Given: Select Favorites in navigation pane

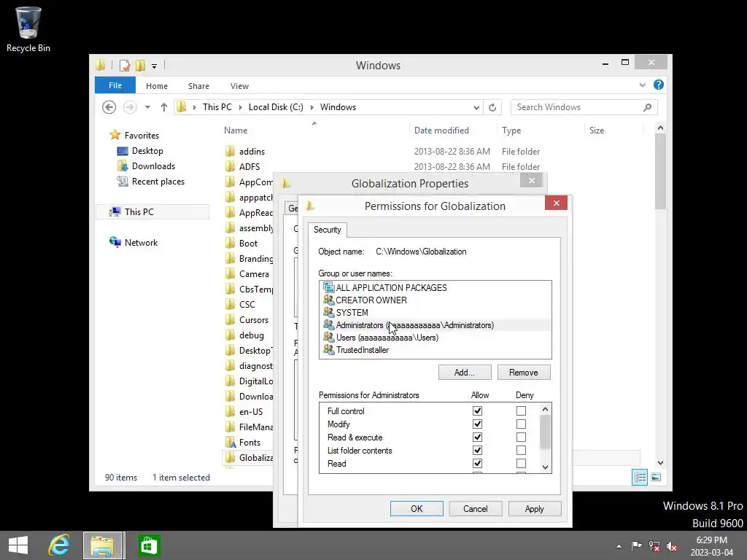Looking at the screenshot, I should tap(142, 135).
